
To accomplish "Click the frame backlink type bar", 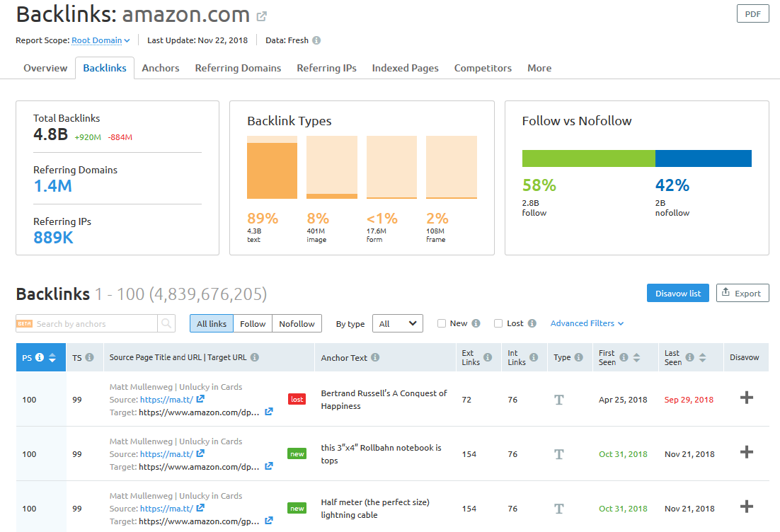I will tap(451, 168).
